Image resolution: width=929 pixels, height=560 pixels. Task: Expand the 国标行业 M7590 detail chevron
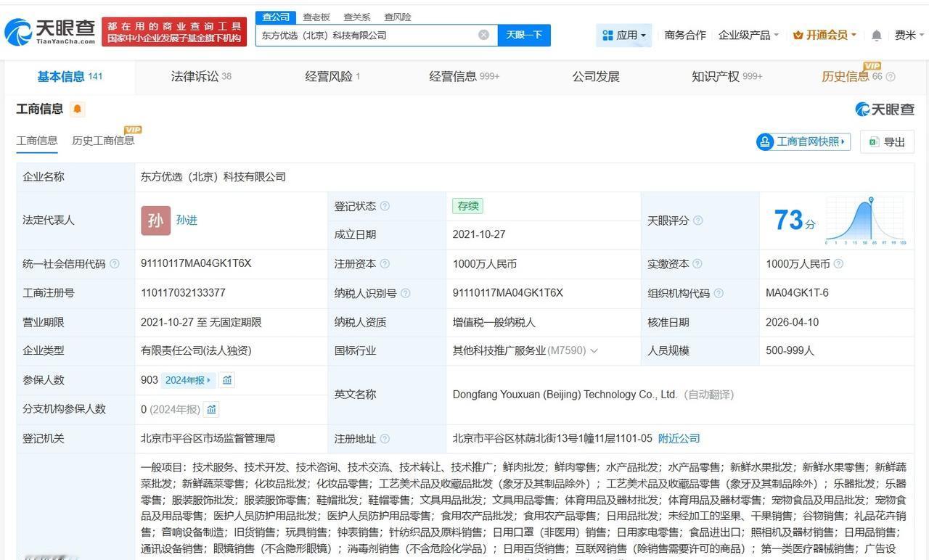click(596, 350)
